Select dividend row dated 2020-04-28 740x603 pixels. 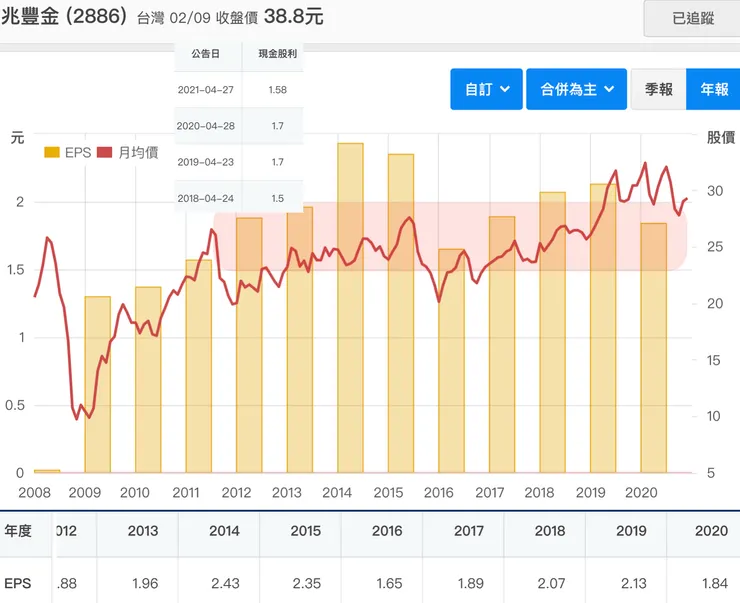[238, 126]
